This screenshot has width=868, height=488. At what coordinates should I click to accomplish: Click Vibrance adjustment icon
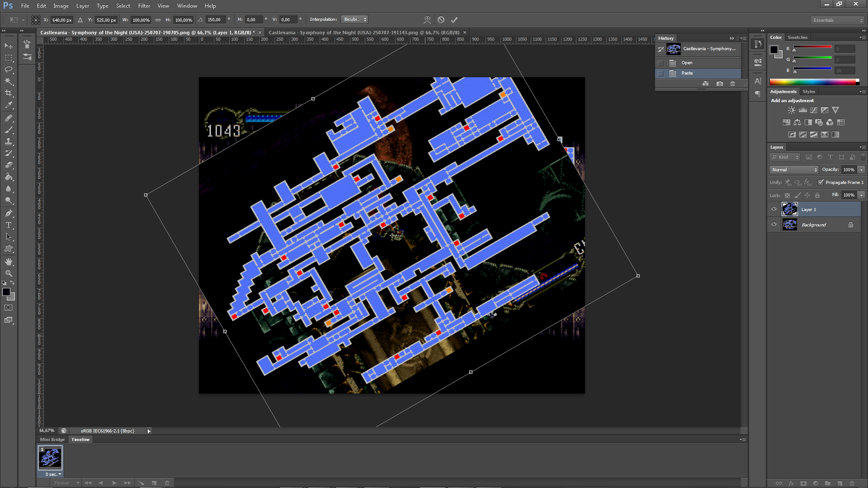click(x=835, y=110)
